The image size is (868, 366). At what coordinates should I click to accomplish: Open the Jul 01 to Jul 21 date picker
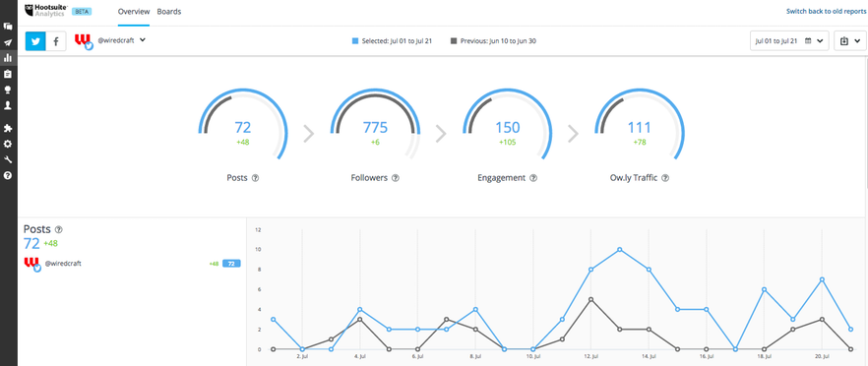point(789,41)
